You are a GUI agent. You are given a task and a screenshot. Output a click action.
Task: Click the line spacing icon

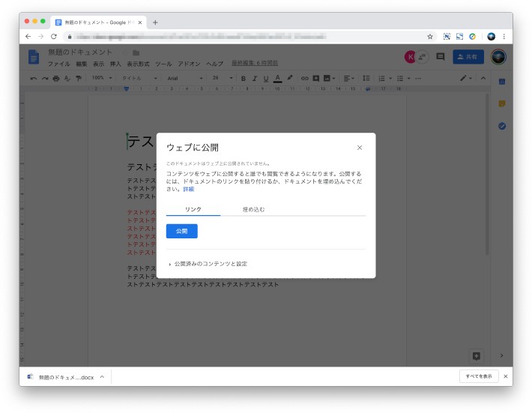pyautogui.click(x=366, y=79)
